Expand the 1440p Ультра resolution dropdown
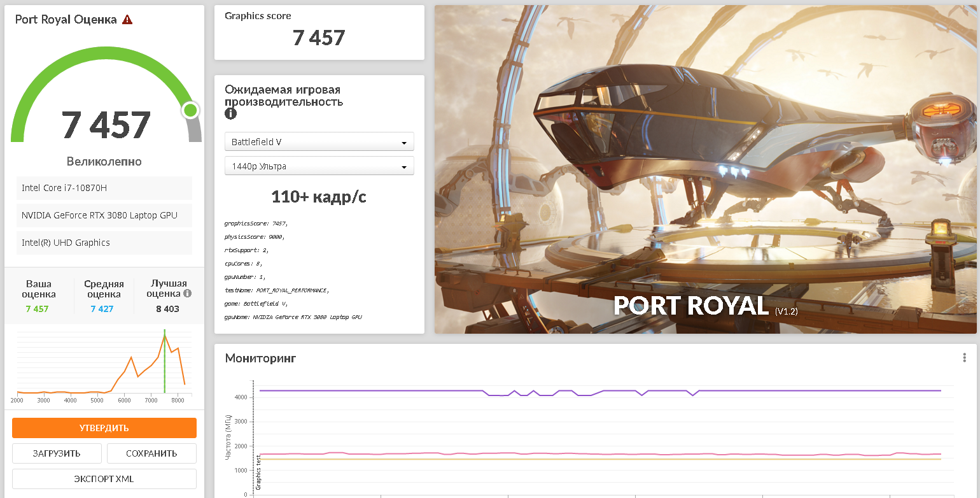 click(319, 166)
